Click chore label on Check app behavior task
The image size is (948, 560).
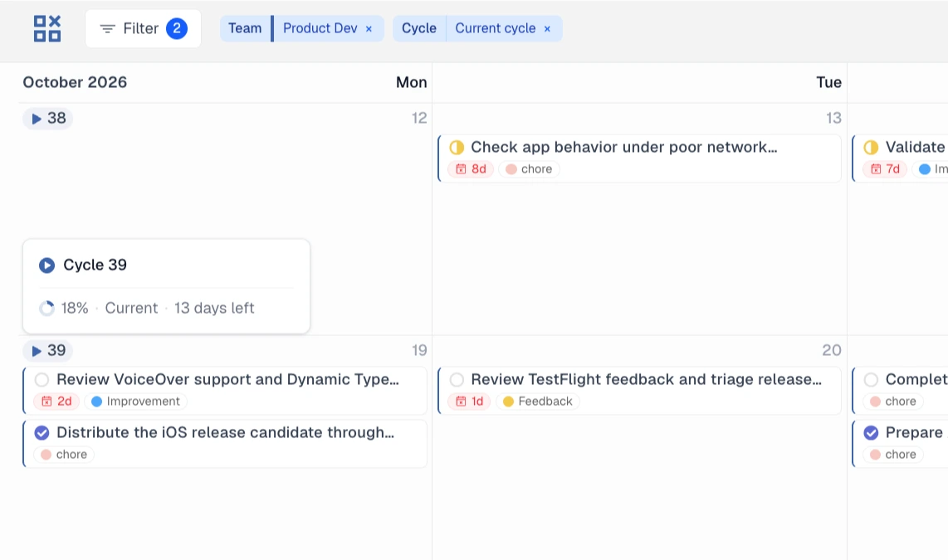[529, 169]
